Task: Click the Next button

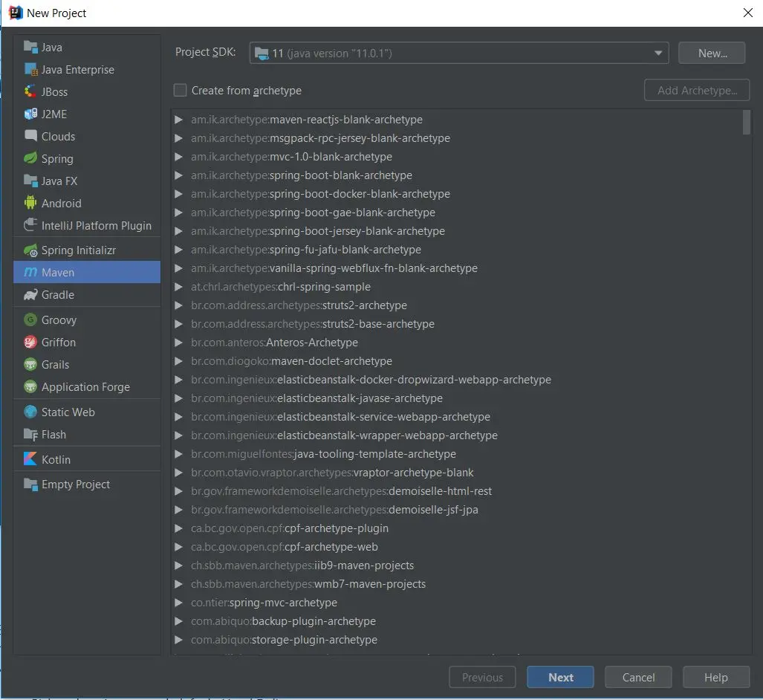Action: 560,677
